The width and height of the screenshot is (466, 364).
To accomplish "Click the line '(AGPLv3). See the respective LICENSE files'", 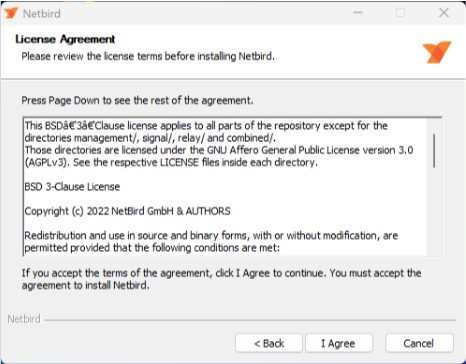I will click(171, 162).
